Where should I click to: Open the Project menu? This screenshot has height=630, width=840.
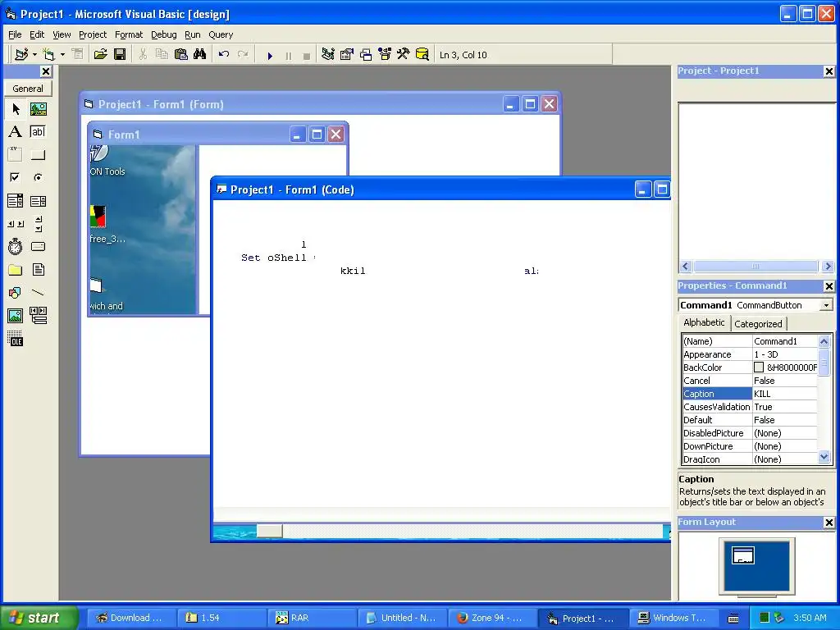[93, 34]
